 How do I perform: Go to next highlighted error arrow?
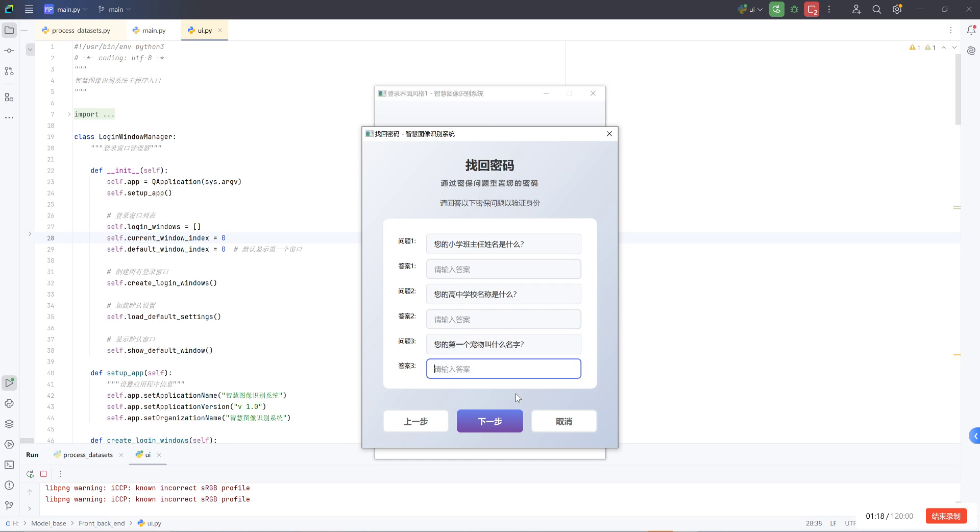954,47
